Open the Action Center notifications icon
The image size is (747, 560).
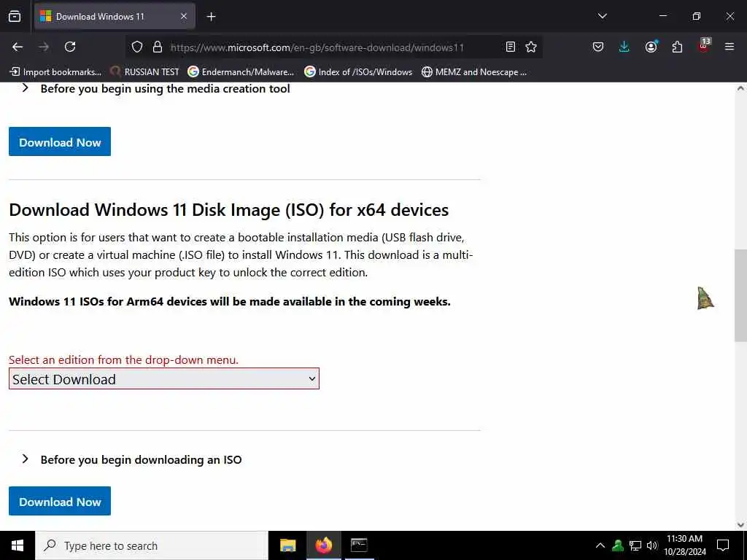coord(723,545)
